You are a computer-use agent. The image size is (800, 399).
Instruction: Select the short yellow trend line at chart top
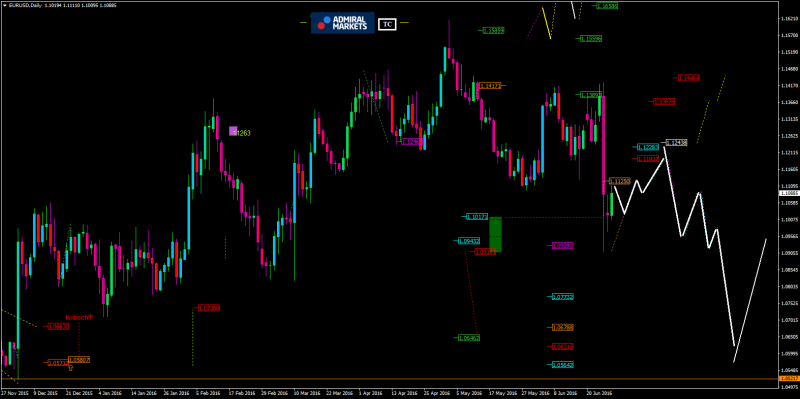(546, 23)
